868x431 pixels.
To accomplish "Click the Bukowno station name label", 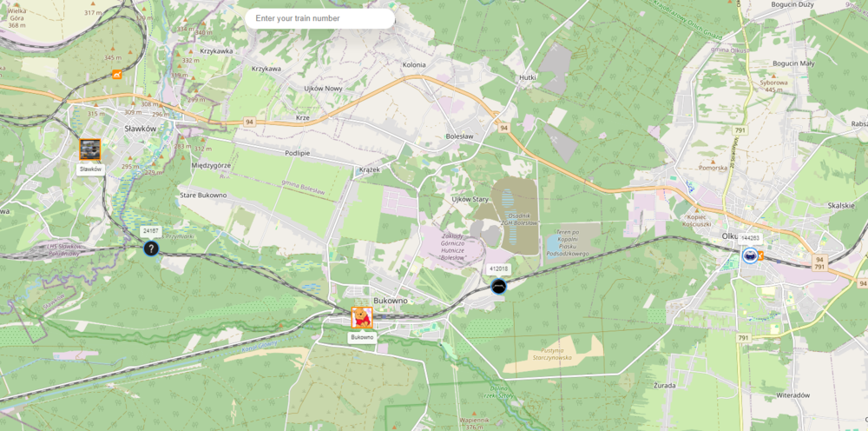I will (x=362, y=337).
